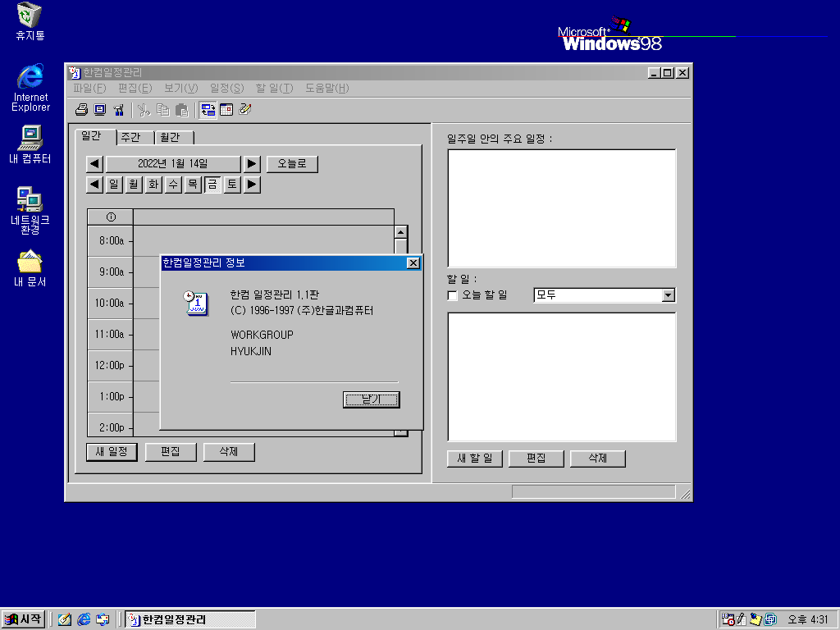Click the app icon in main title bar

coord(75,73)
